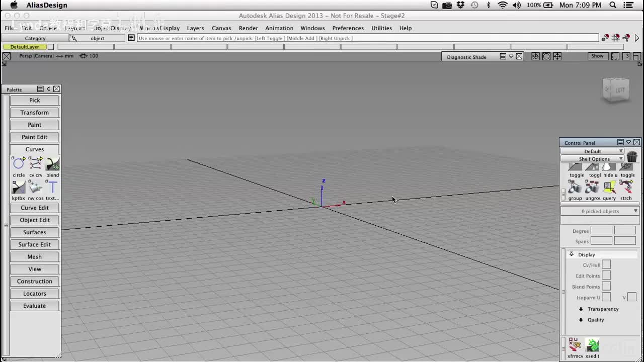Open the Evaluate palette tab
Screen dimensions: 644x362
pos(35,306)
